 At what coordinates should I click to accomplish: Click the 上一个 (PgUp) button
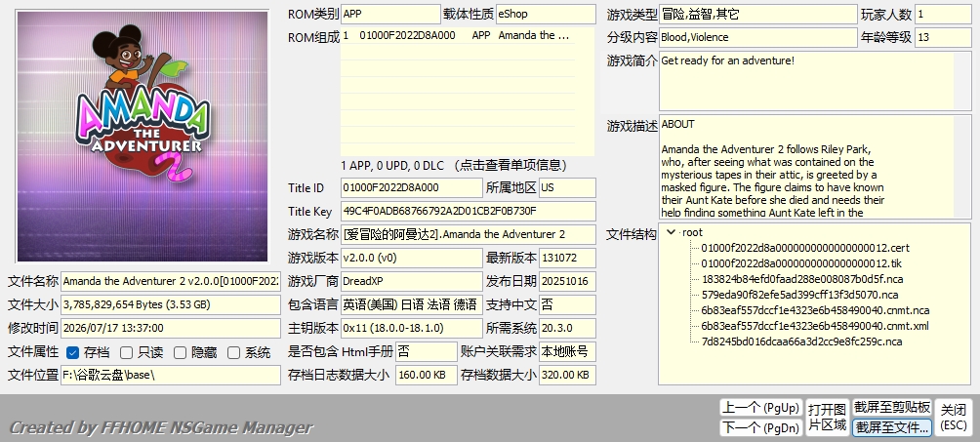[x=760, y=408]
